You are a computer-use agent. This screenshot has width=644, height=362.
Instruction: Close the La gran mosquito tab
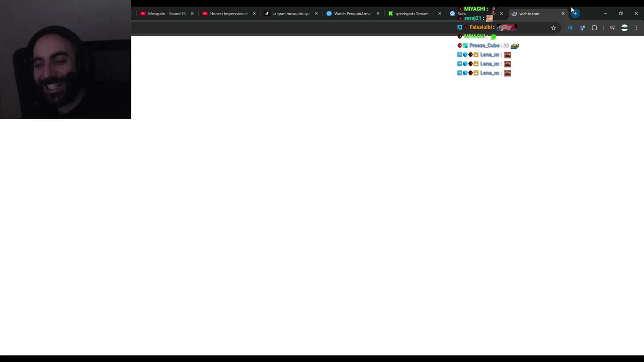coord(316,14)
